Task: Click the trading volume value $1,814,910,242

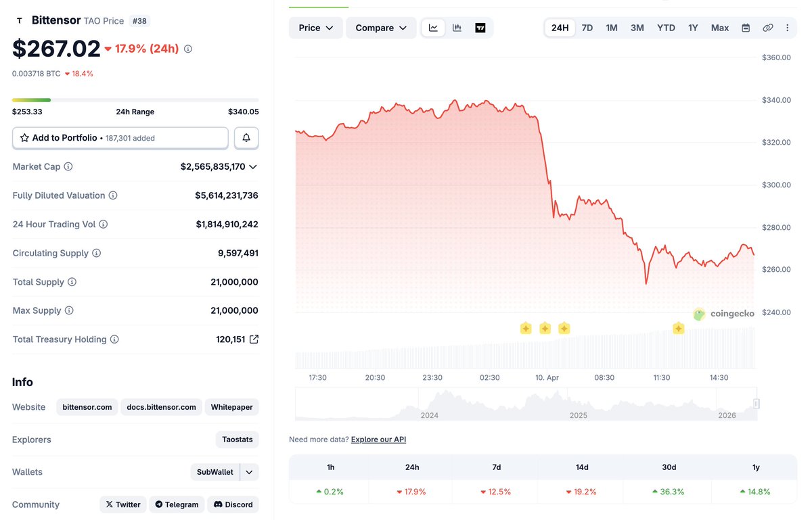Action: 227,224
